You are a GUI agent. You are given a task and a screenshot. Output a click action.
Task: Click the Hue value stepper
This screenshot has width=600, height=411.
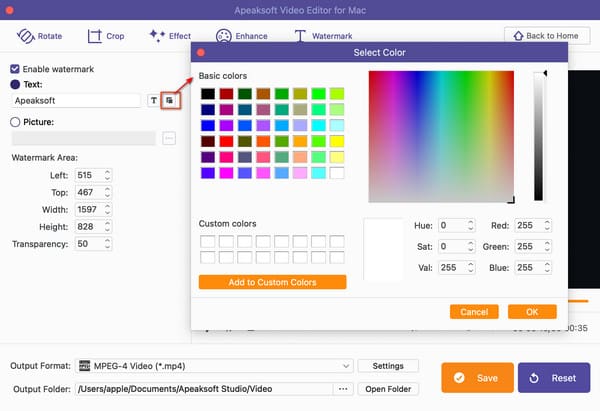pos(471,225)
